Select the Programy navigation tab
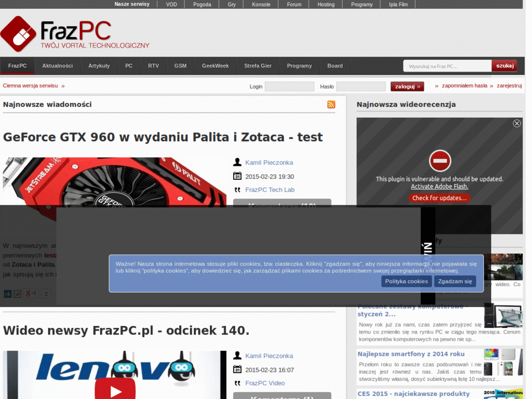The width and height of the screenshot is (532, 399). point(299,66)
